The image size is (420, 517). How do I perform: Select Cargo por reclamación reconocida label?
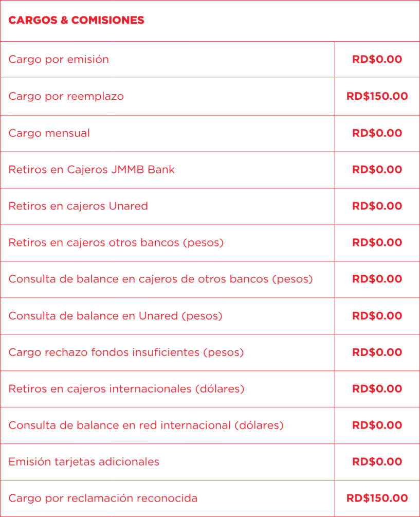(103, 498)
